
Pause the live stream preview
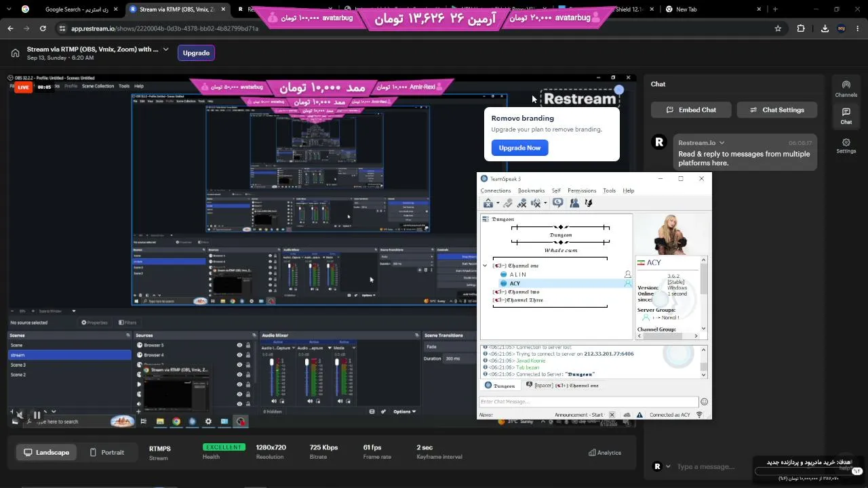click(x=37, y=415)
